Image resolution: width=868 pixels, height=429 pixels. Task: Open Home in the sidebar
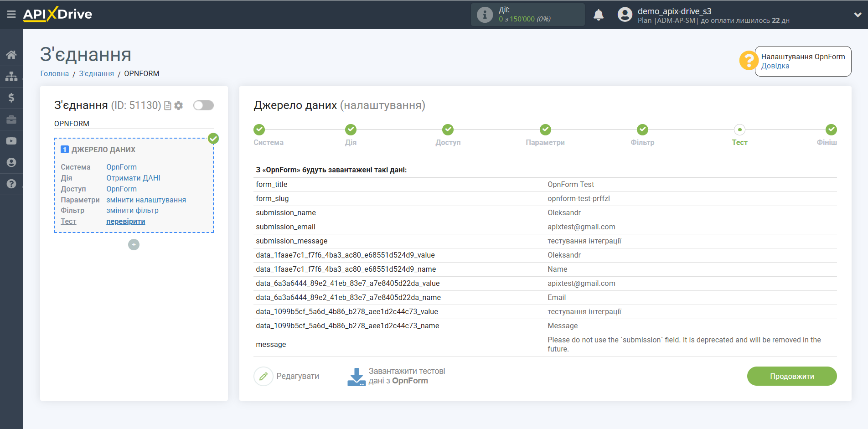coord(11,55)
